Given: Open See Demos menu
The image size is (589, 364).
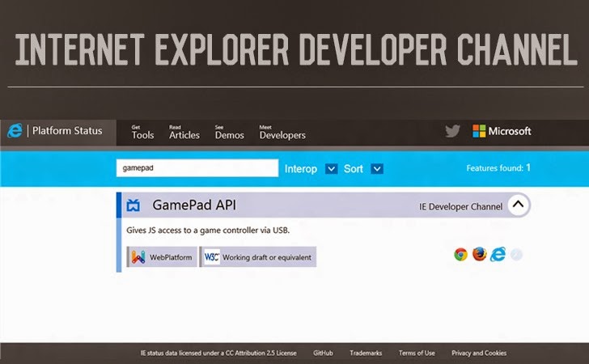Looking at the screenshot, I should click(230, 133).
